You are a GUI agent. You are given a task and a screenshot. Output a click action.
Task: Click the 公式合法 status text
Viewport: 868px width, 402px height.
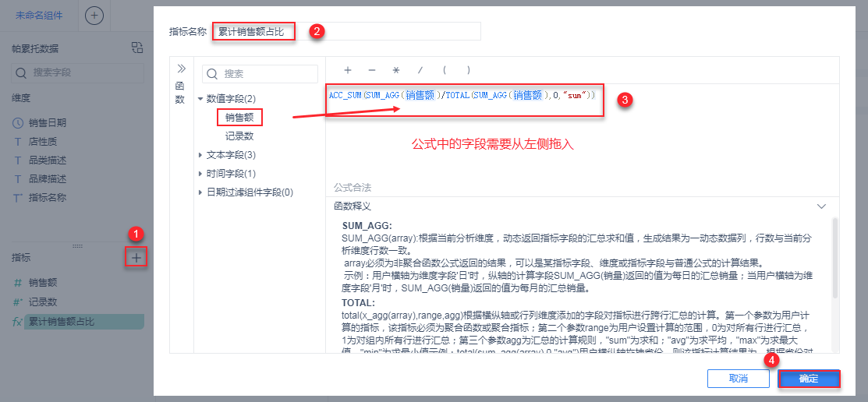click(352, 186)
